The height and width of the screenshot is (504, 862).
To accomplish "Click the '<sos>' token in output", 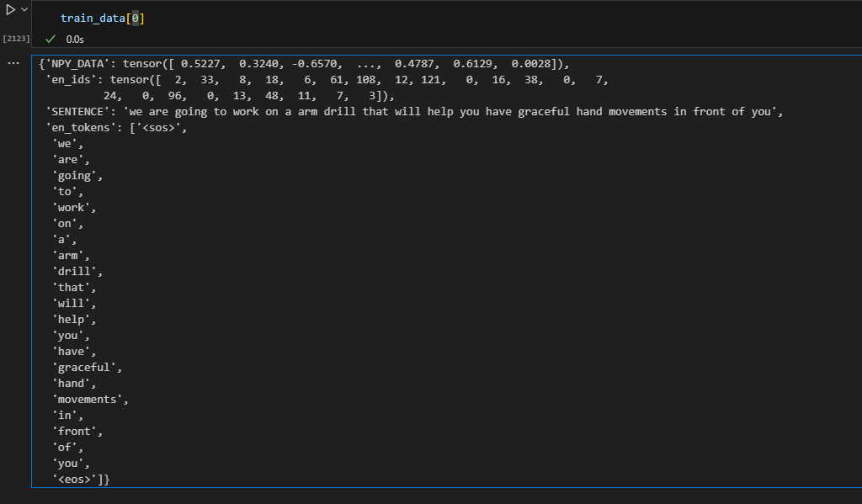I will click(158, 128).
